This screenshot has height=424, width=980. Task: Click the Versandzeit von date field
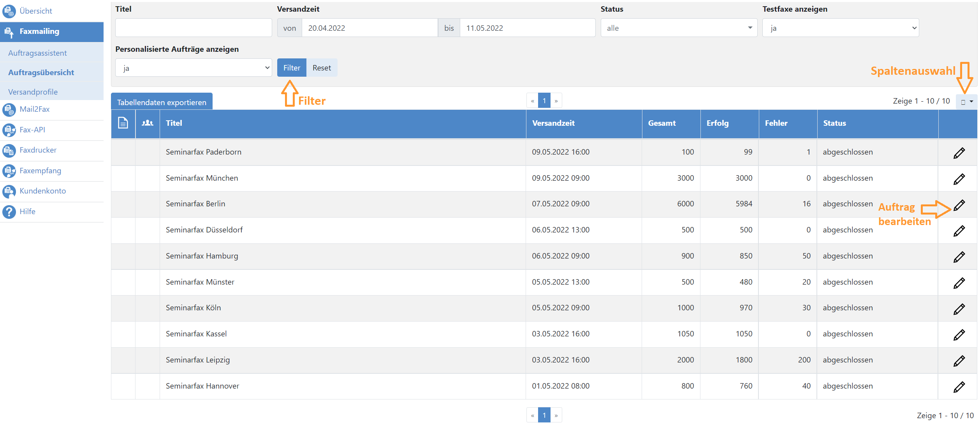[369, 28]
